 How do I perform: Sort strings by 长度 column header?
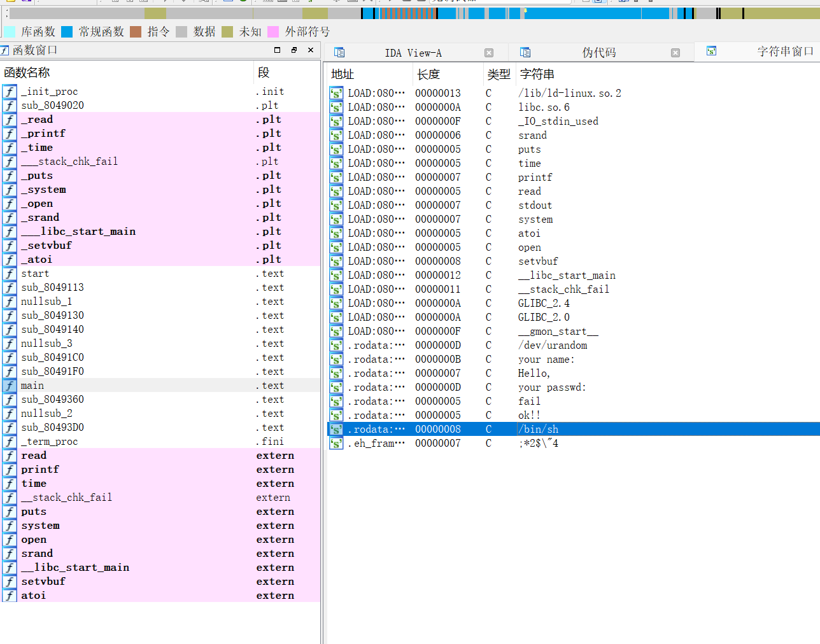click(x=428, y=74)
